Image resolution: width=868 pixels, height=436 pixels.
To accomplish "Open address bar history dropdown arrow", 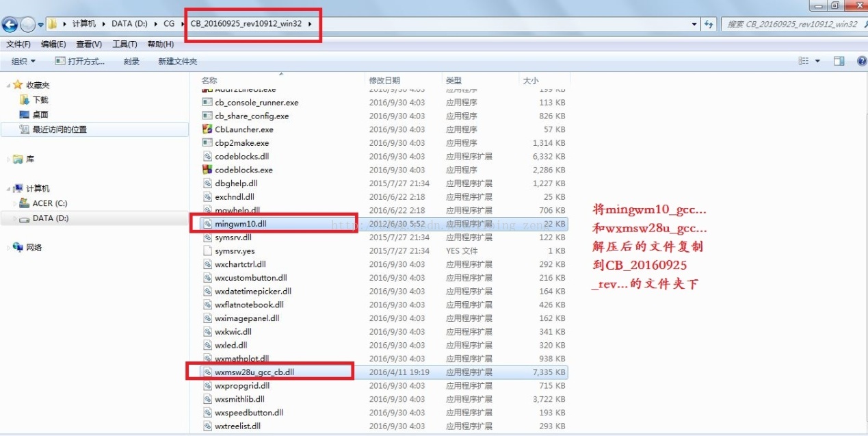I will click(x=695, y=24).
